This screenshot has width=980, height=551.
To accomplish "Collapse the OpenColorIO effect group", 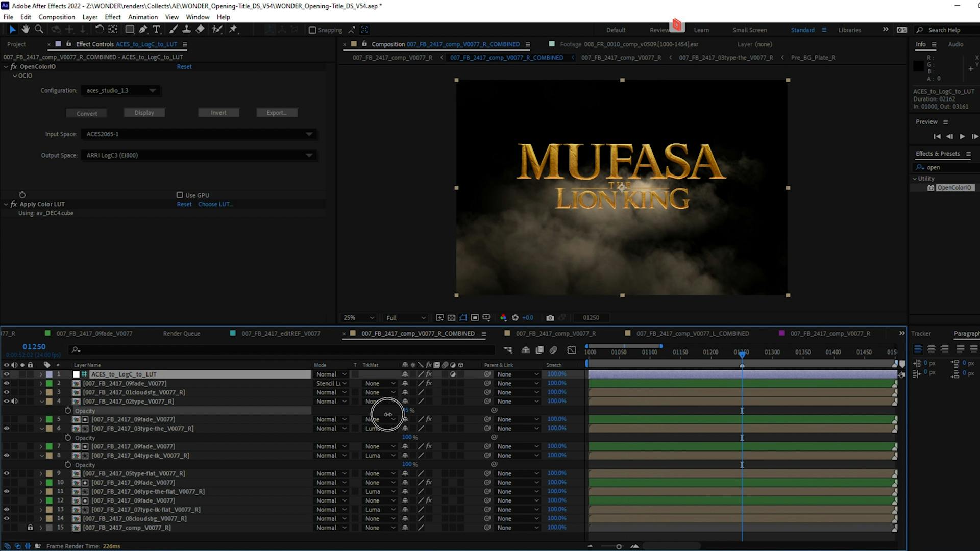I will (x=6, y=67).
